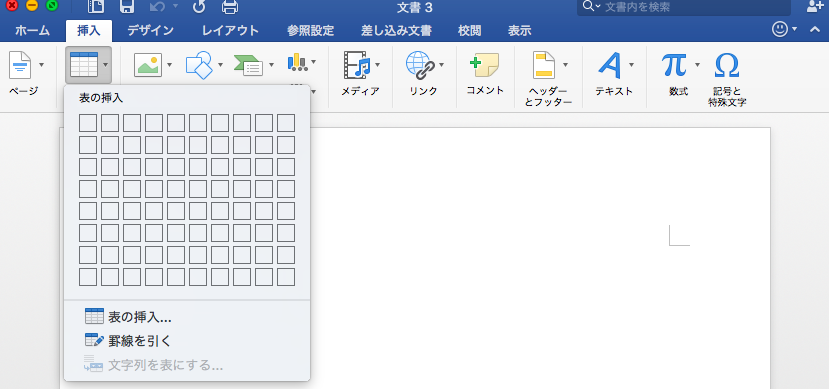Click the Equation (数式) pi icon

tap(675, 65)
